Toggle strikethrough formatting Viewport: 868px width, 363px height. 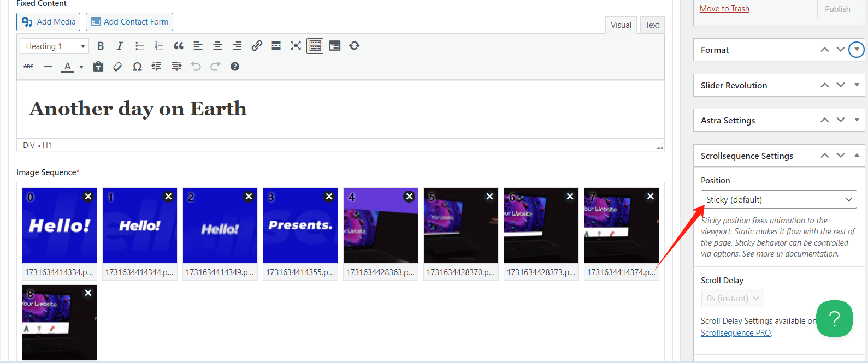(x=28, y=67)
